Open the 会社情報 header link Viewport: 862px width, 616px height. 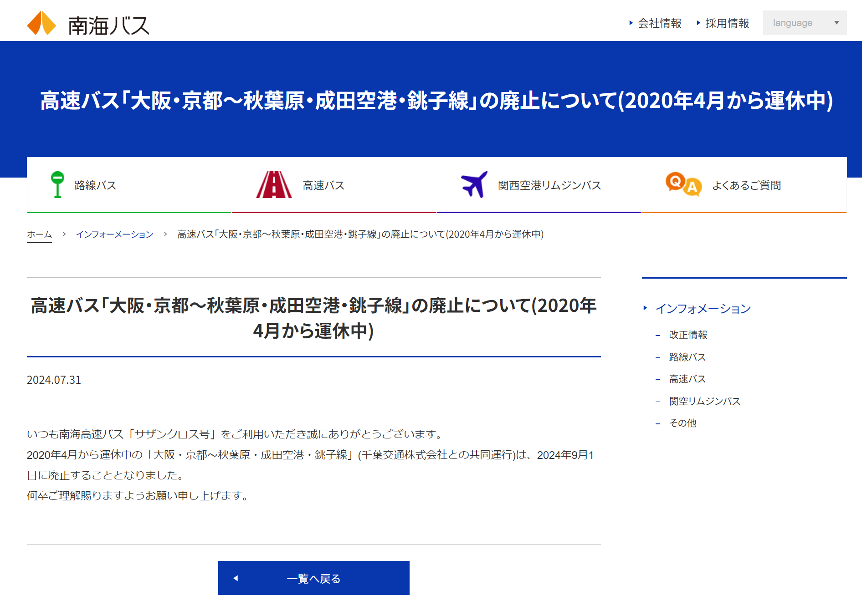[x=655, y=23]
